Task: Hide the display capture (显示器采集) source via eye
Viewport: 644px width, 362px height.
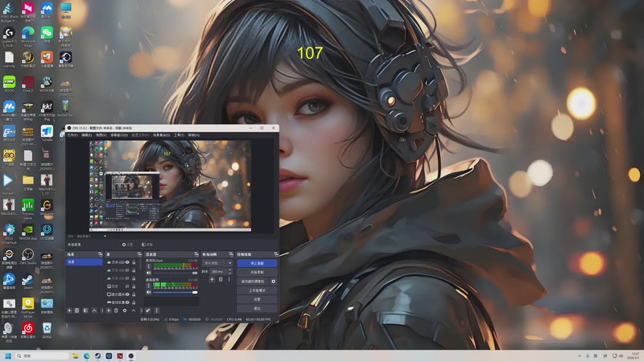Action: point(127,294)
